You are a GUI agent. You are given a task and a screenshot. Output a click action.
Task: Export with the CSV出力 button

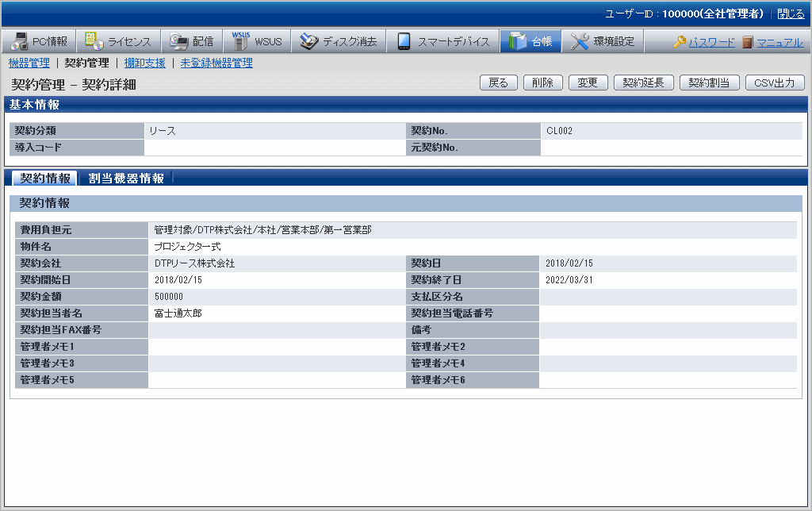tap(775, 83)
